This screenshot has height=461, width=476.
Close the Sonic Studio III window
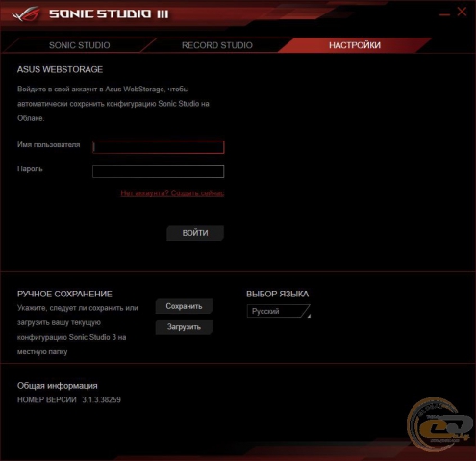point(462,12)
